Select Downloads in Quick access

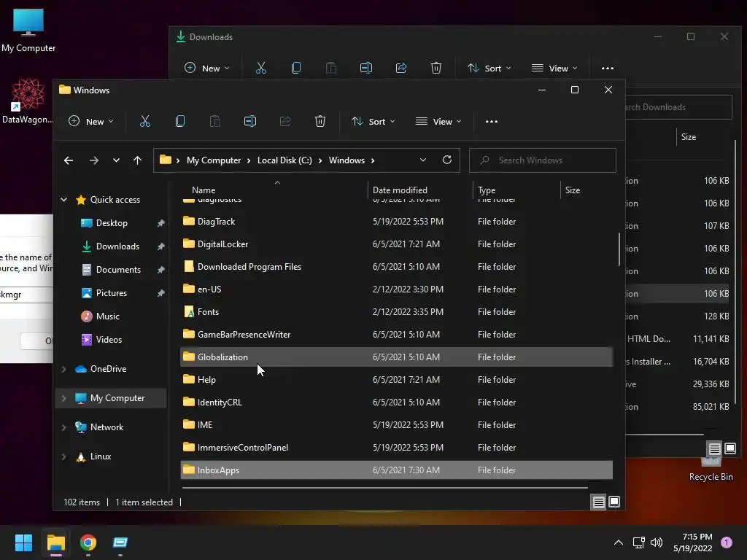click(117, 246)
